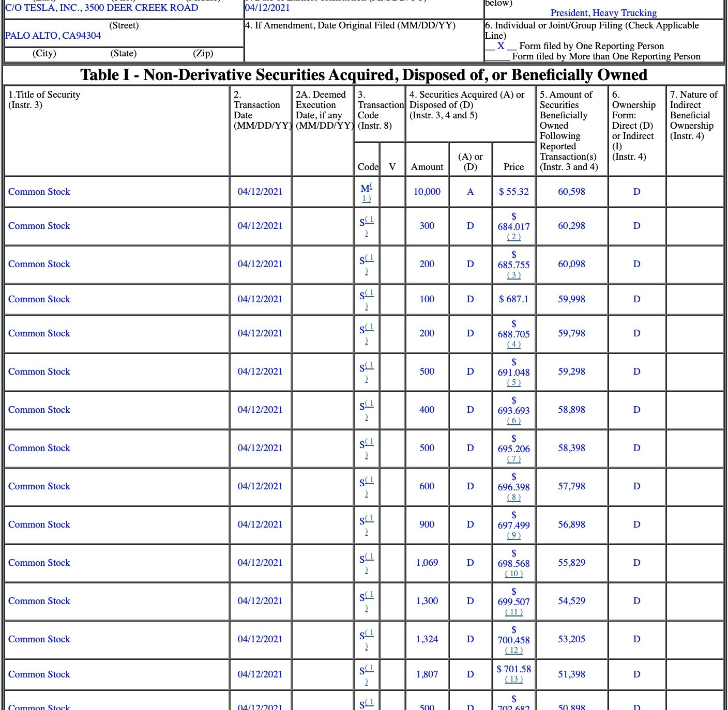This screenshot has width=728, height=710.
Task: Open footnote (13) under price $701.58
Action: pos(513,679)
